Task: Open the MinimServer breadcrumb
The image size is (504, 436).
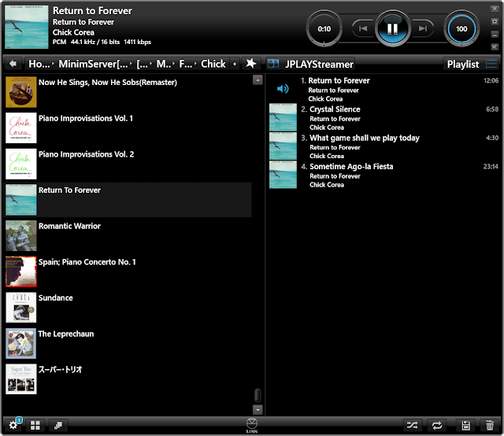Action: click(x=93, y=64)
